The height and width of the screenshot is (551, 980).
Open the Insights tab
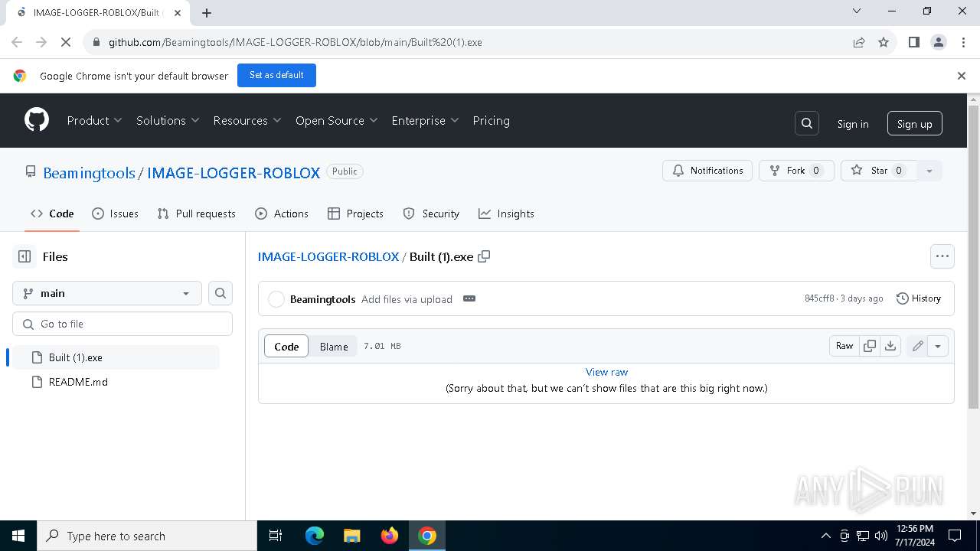point(506,214)
